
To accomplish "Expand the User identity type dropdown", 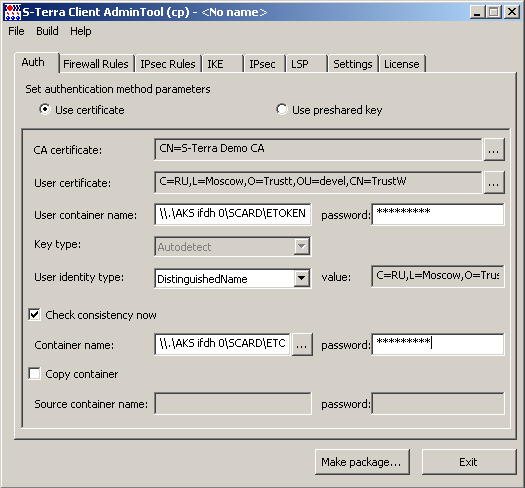I will (301, 278).
